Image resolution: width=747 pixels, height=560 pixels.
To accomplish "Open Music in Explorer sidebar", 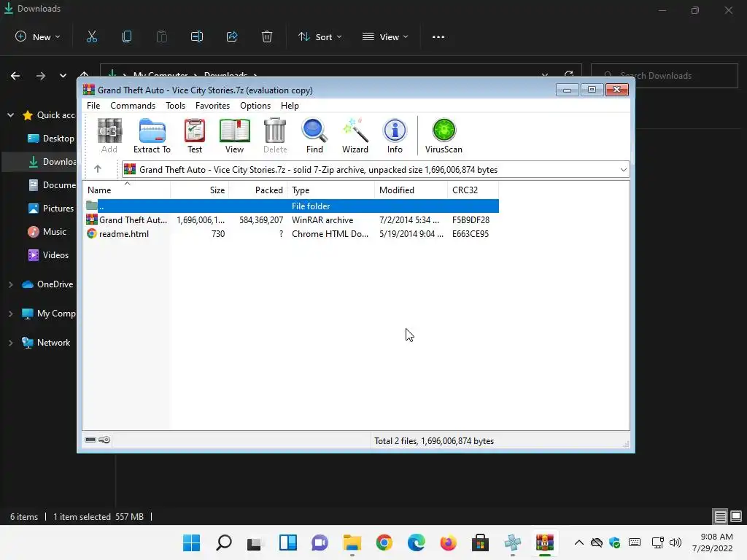I will 47,231.
